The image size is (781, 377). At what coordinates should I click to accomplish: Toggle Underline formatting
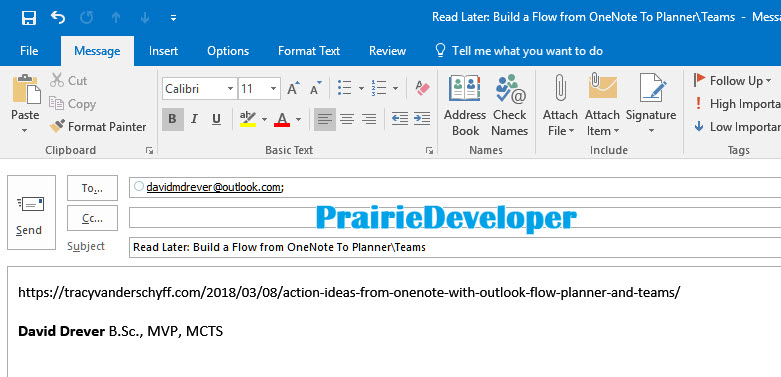point(216,119)
